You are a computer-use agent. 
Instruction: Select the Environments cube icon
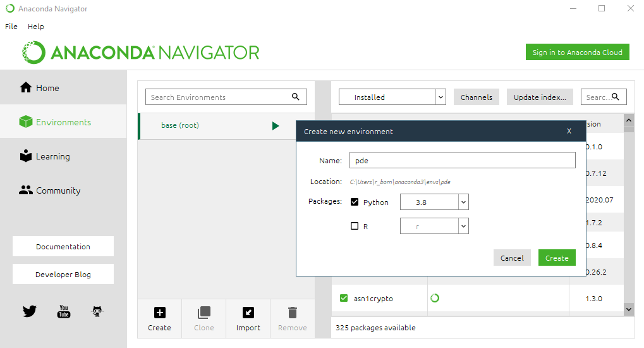pyautogui.click(x=26, y=121)
